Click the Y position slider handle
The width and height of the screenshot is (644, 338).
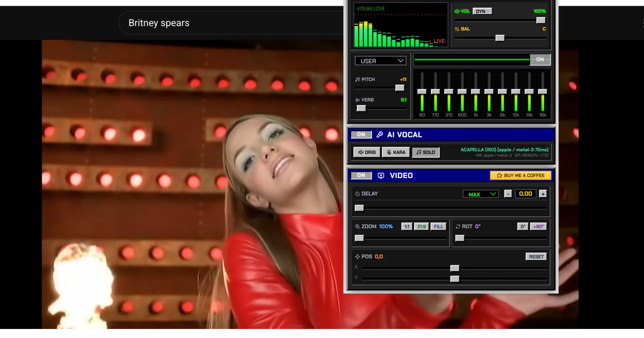[455, 279]
